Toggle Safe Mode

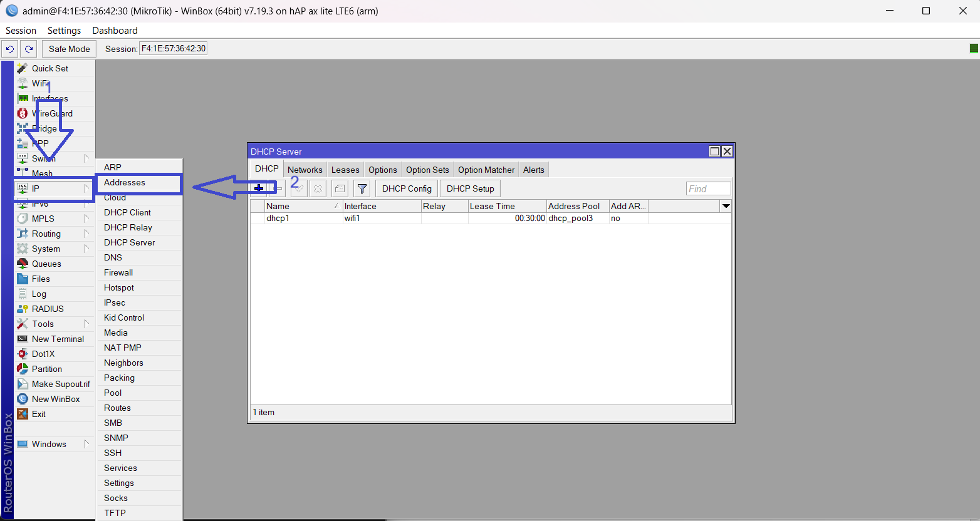click(x=69, y=49)
